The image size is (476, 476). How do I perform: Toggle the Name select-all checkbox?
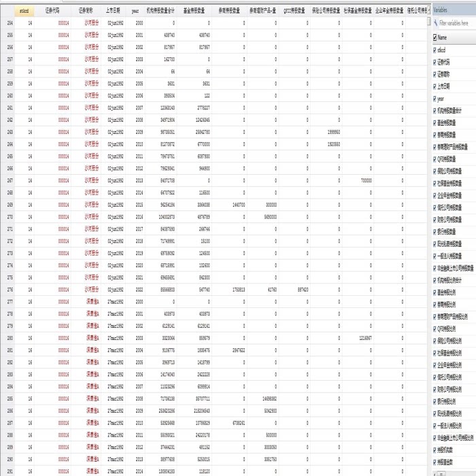coord(435,37)
